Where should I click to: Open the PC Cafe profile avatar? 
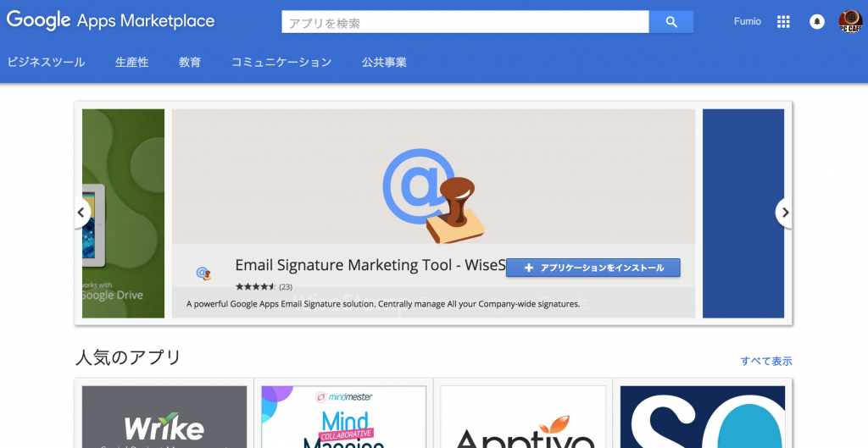[x=850, y=21]
